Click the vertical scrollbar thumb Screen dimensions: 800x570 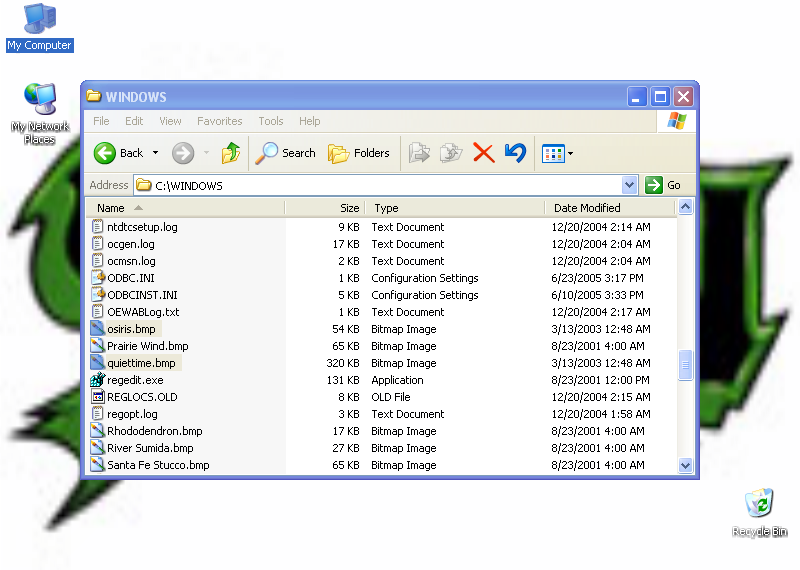coord(685,365)
